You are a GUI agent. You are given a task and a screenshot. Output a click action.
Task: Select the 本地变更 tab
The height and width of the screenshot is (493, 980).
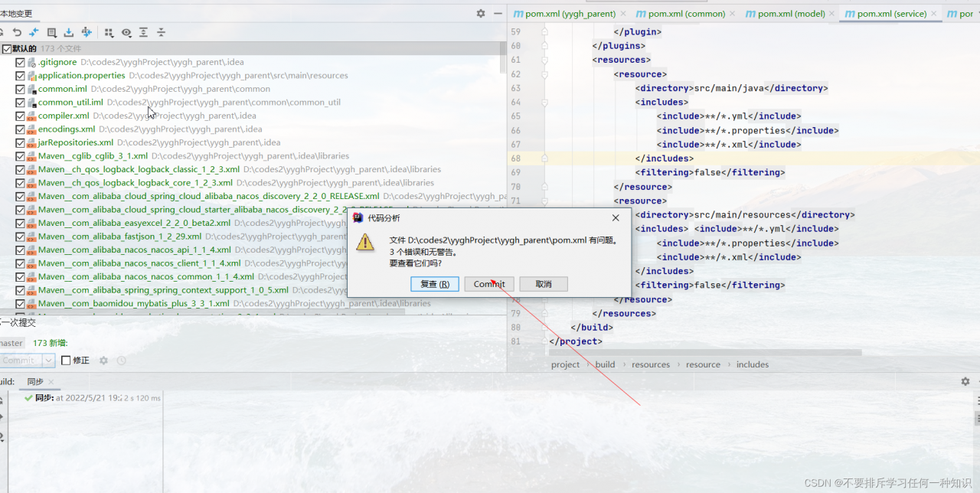pos(16,14)
